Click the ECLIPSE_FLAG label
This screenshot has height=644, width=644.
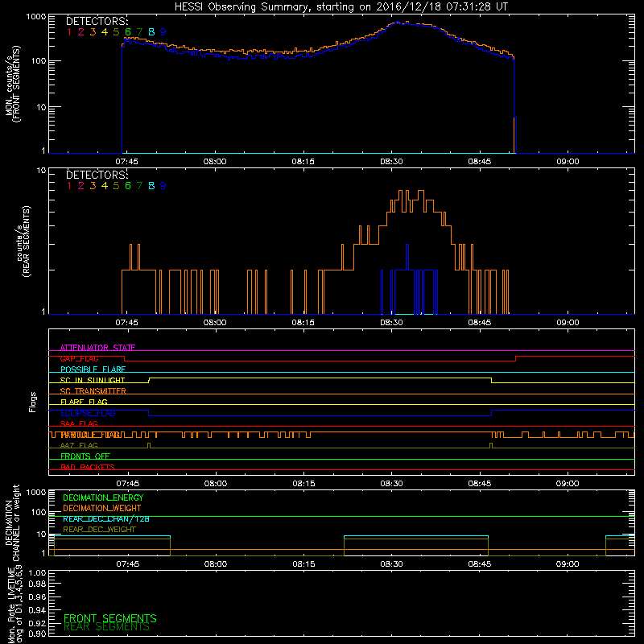pos(88,413)
